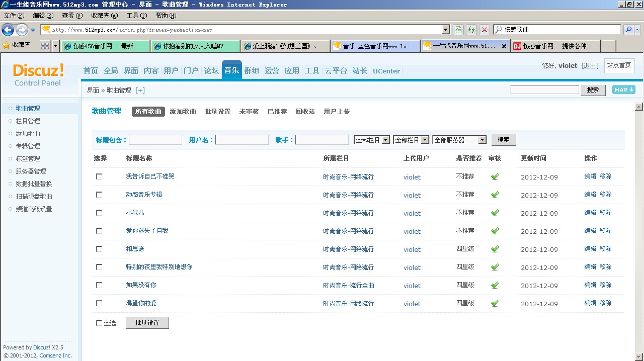Viewport: 644px width, 361px height.
Task: Switch to the 未审核 tab
Action: (249, 112)
